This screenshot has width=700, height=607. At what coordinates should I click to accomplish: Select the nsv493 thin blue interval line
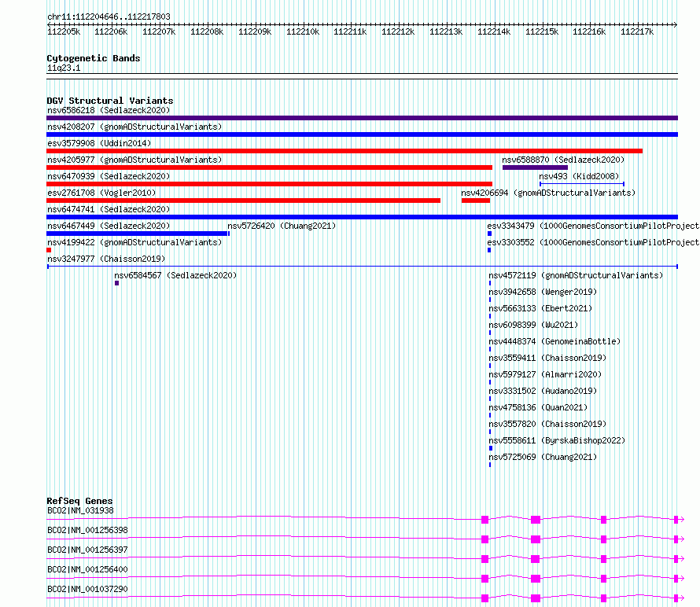(582, 184)
